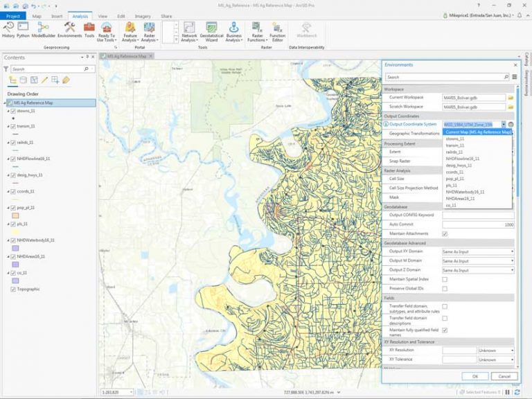Enable the Preserve Global IDs checkbox
Screen dimensions: 532x399
click(445, 289)
